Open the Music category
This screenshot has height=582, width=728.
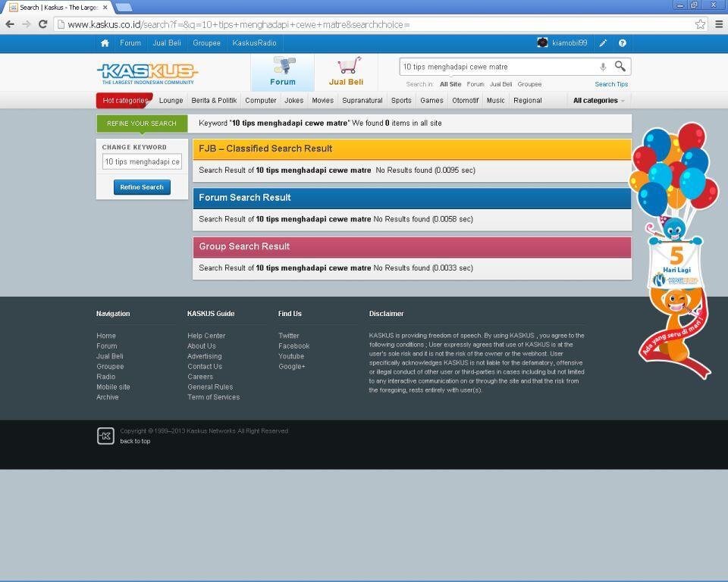495,101
